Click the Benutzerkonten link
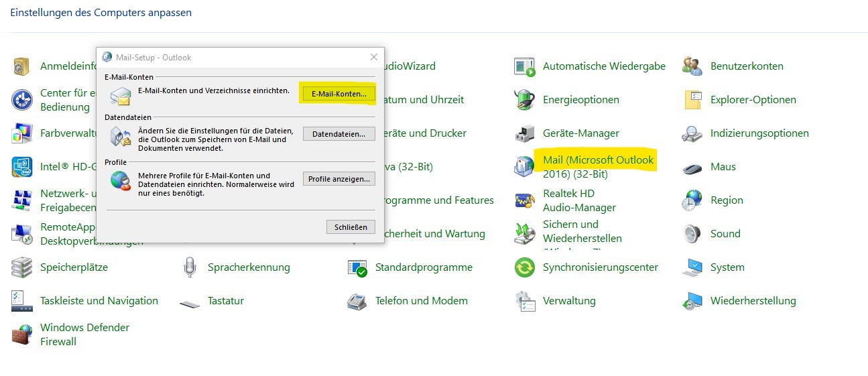The height and width of the screenshot is (376, 868). click(x=747, y=66)
